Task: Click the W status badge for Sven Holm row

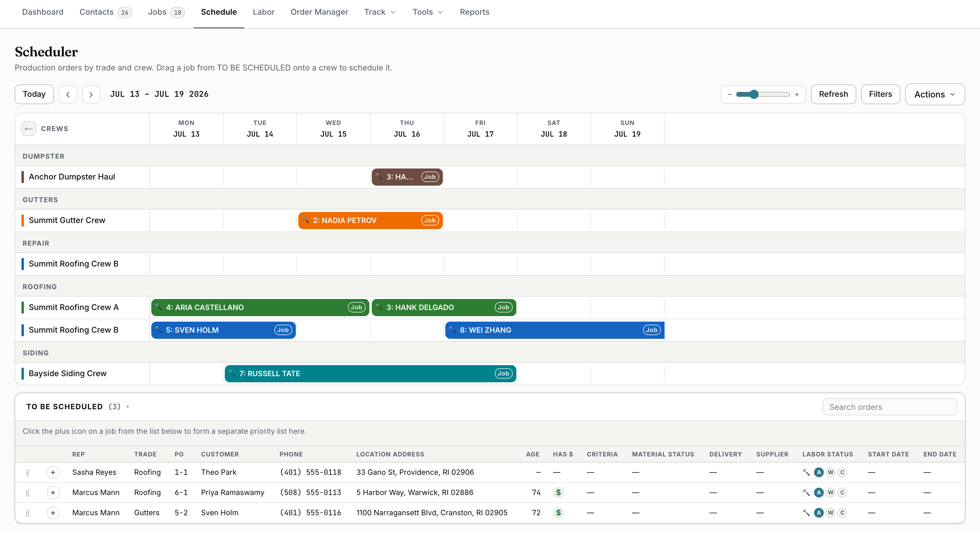Action: [x=831, y=512]
